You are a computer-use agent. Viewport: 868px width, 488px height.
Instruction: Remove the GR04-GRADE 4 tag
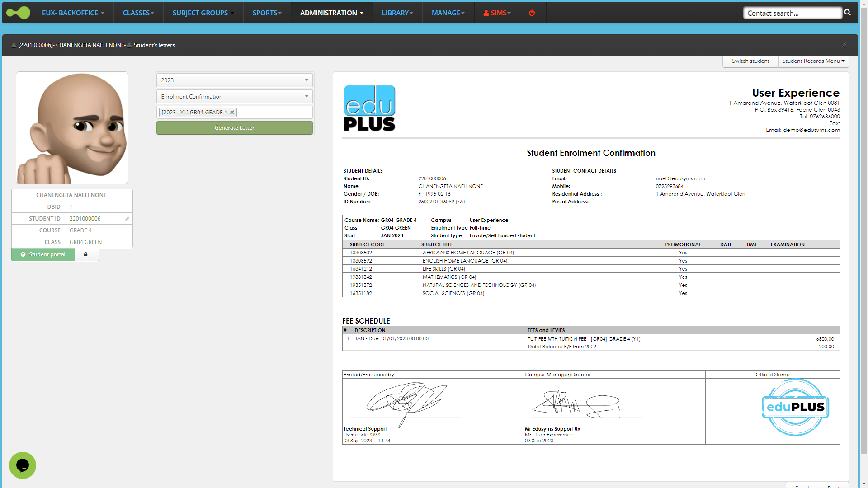point(232,113)
